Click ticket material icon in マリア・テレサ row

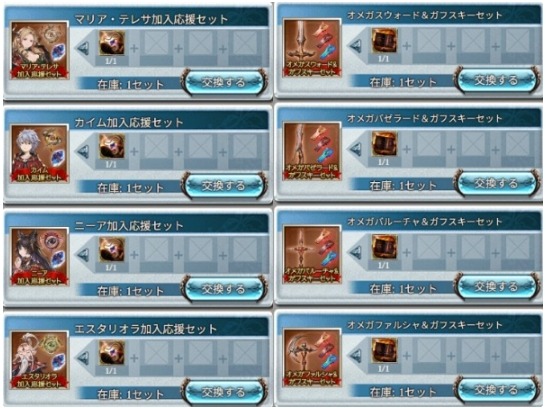tap(112, 44)
